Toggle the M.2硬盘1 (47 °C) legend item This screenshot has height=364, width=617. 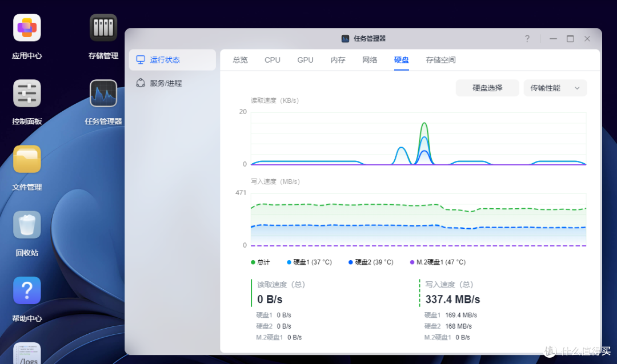(438, 262)
